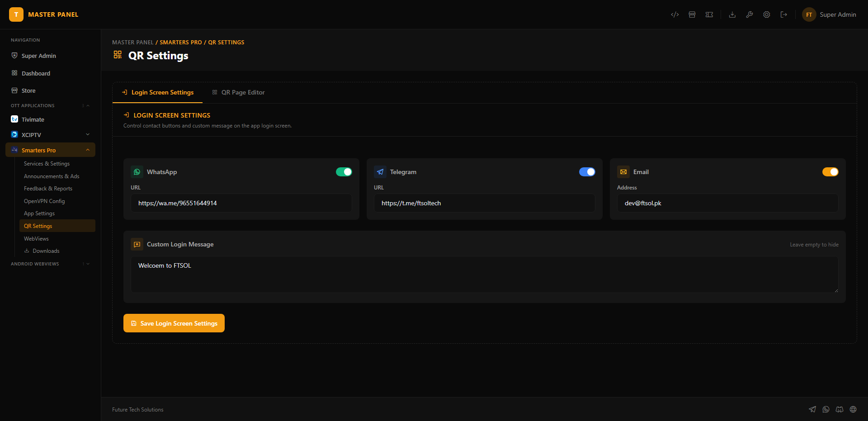The image size is (868, 421).
Task: Focus the Telegram URL input
Action: coord(485,203)
